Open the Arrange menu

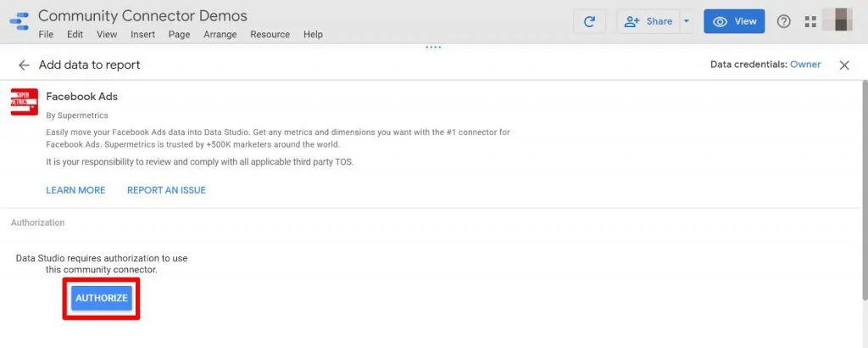pos(220,35)
